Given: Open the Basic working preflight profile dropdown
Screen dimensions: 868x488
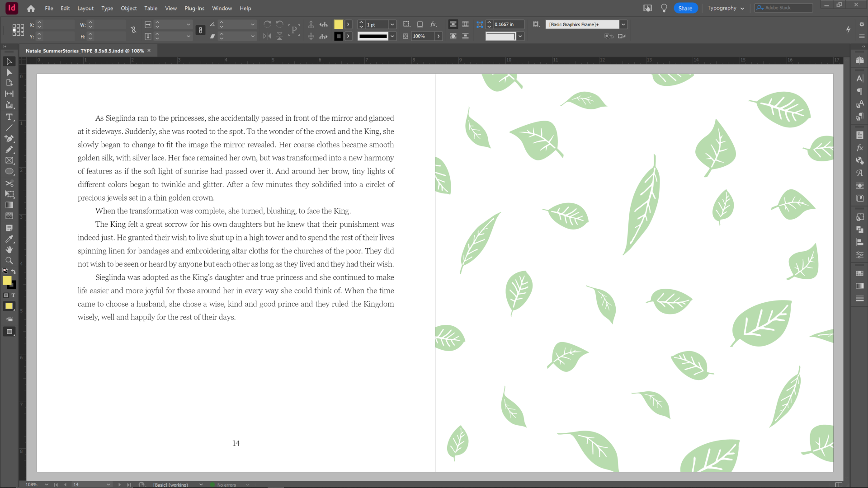Looking at the screenshot, I should (x=201, y=484).
